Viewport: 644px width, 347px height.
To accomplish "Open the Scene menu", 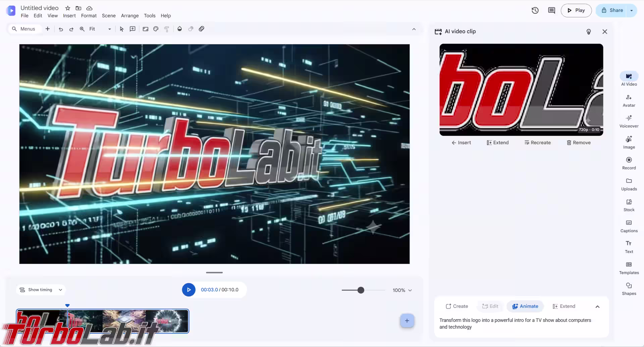I will click(x=109, y=16).
